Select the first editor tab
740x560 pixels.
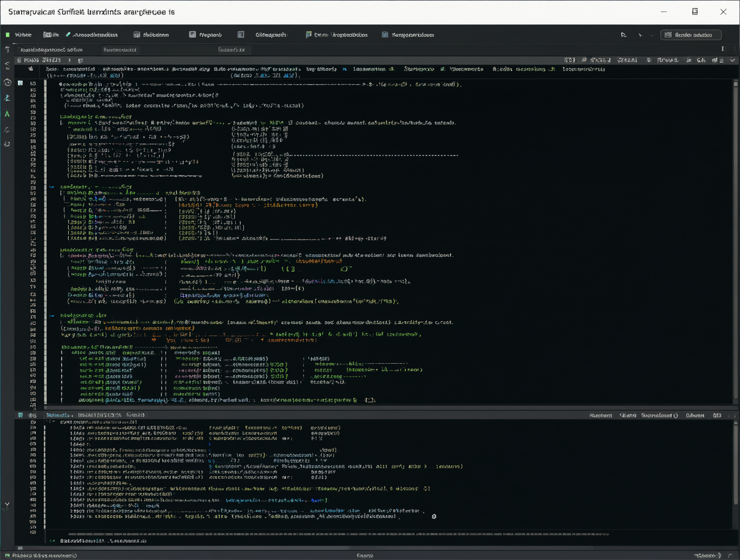pos(52,49)
